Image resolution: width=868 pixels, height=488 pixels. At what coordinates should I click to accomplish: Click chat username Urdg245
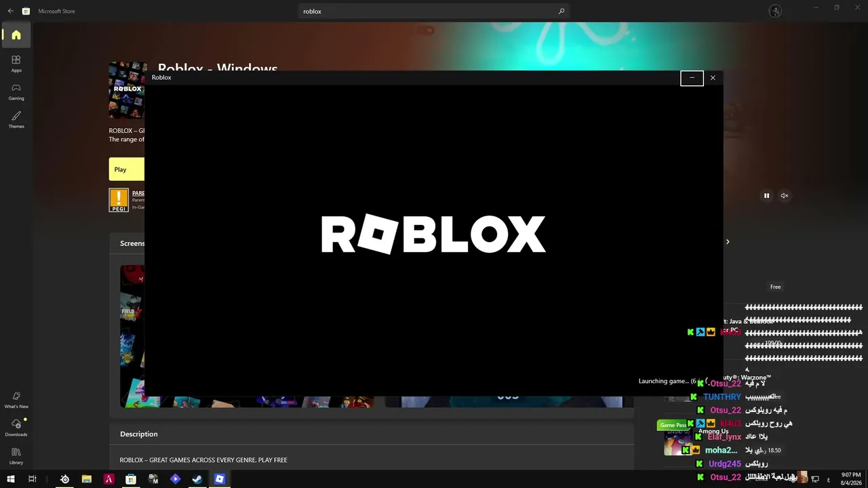coord(725,464)
